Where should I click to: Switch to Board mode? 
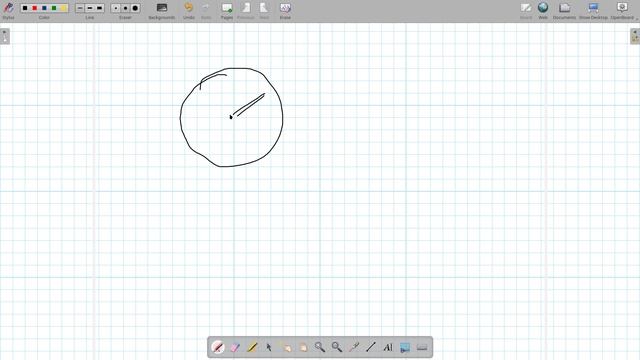[526, 10]
